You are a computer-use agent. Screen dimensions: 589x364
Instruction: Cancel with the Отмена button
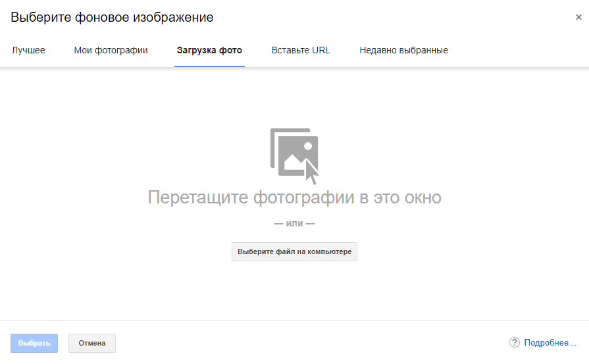[92, 343]
